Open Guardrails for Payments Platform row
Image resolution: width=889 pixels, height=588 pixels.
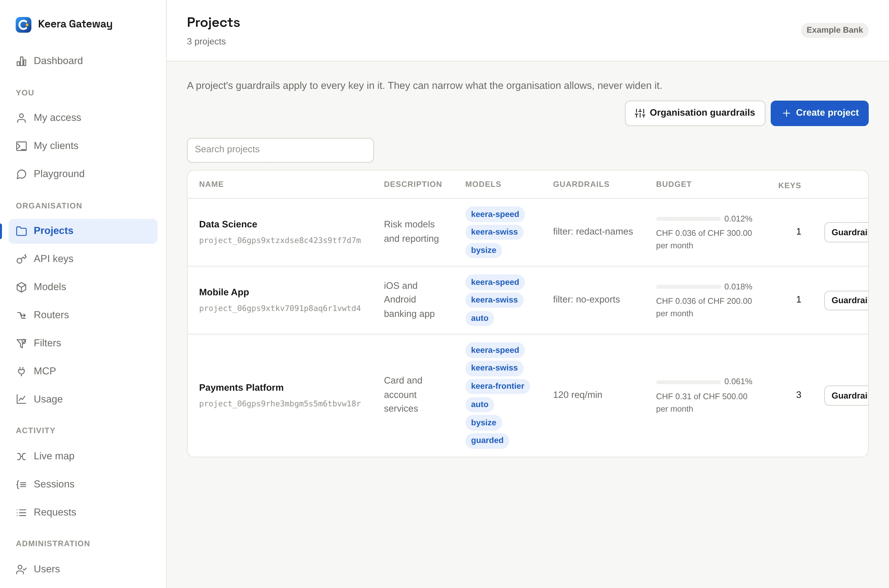847,396
